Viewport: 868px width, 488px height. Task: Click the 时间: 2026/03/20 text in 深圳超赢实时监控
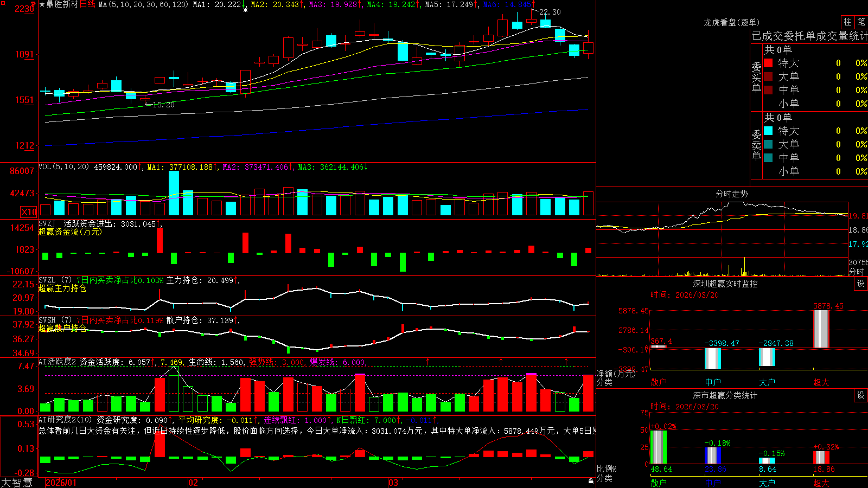pyautogui.click(x=685, y=295)
